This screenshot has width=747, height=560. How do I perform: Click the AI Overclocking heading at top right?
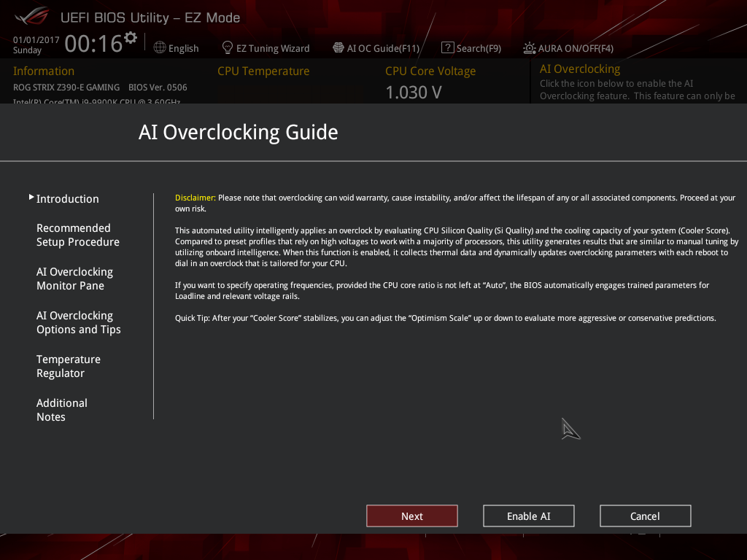[x=580, y=69]
